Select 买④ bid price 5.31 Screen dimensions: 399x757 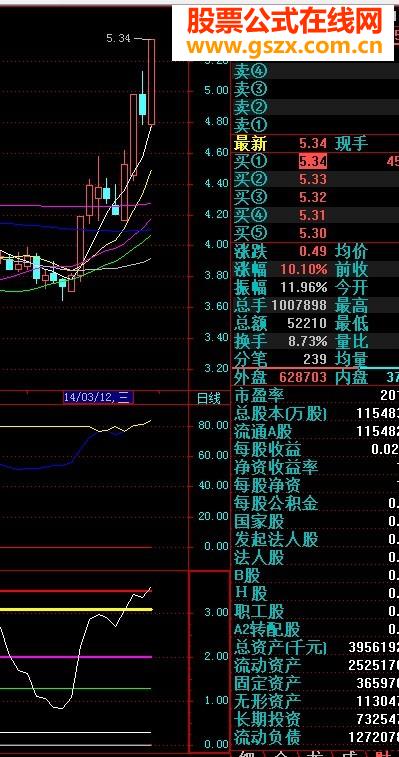click(313, 215)
